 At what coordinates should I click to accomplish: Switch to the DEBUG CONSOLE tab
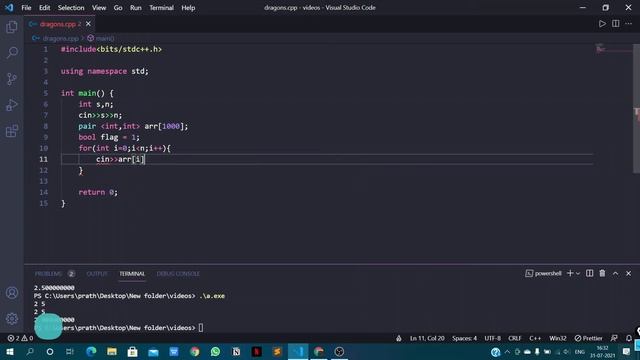(x=178, y=274)
